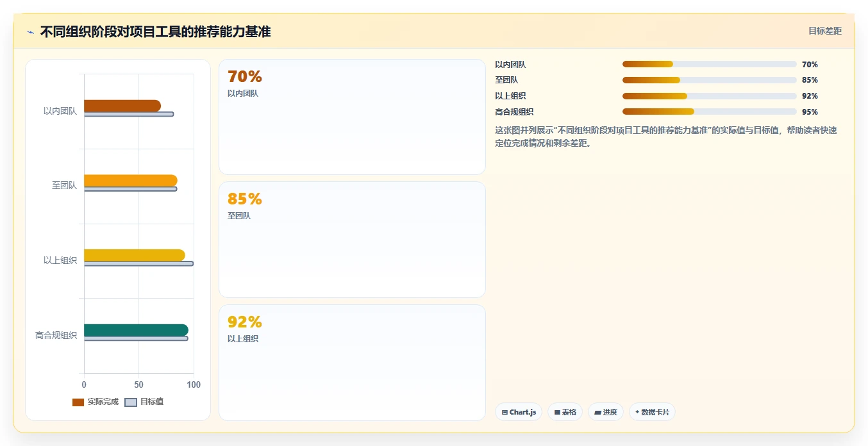Click the yellow 以上组织 actual bar in chart
This screenshot has width=868, height=446.
click(135, 255)
